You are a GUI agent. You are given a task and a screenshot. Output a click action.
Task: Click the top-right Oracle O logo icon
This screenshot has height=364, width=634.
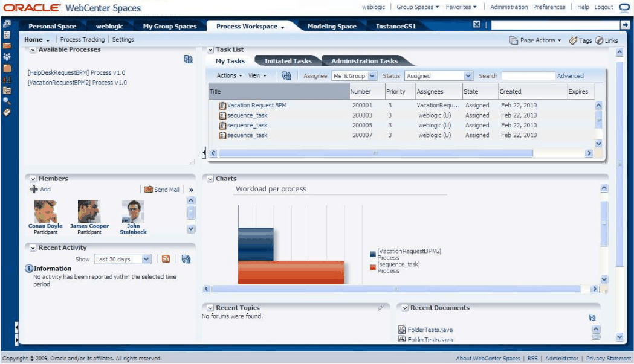(x=625, y=7)
